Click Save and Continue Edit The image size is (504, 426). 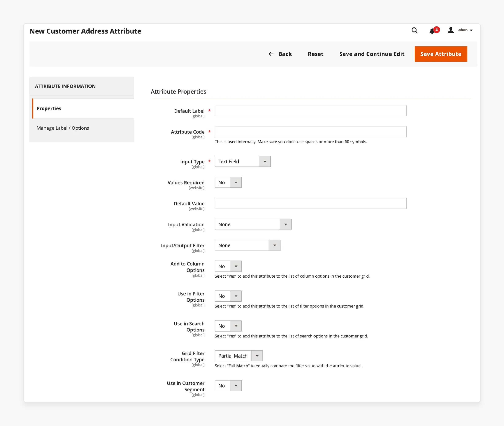pyautogui.click(x=372, y=54)
